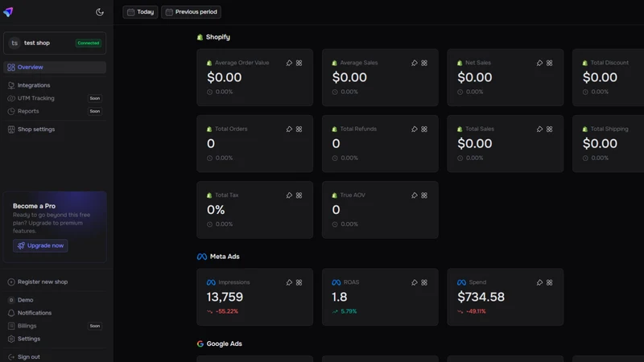Click grid icon on Total Refunds card
Image resolution: width=644 pixels, height=362 pixels.
coord(424,129)
